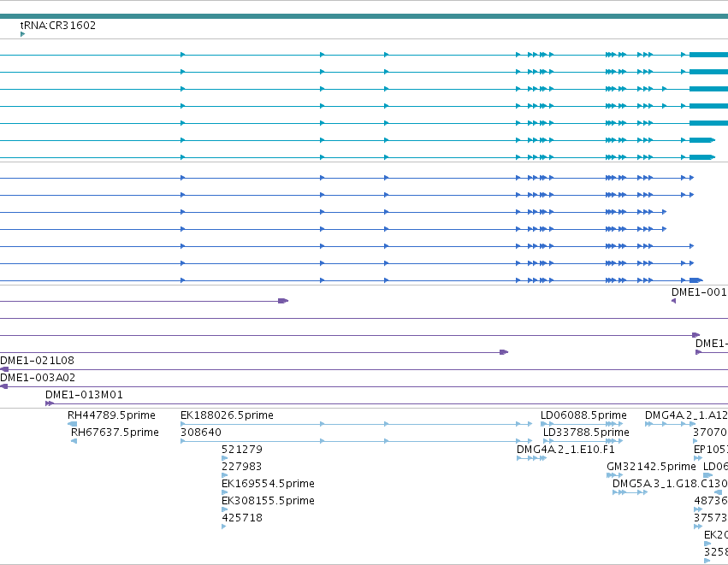Image resolution: width=728 pixels, height=565 pixels.
Task: Click the 308640 feature label
Action: pyautogui.click(x=200, y=433)
